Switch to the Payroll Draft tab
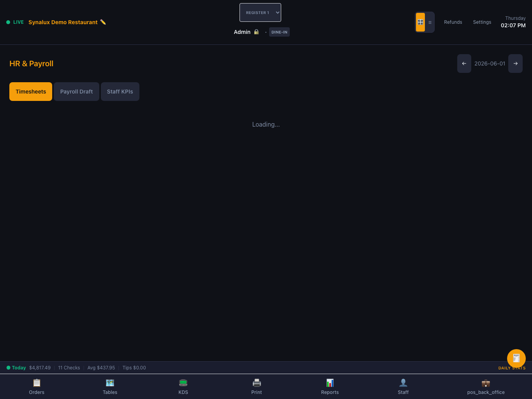Viewport: 532px width, 399px height. [76, 92]
